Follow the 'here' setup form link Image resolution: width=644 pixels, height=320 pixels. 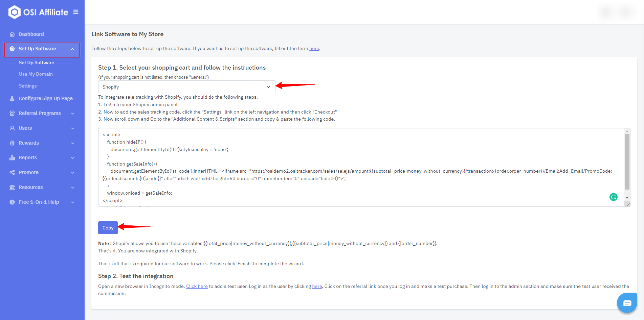tap(314, 48)
